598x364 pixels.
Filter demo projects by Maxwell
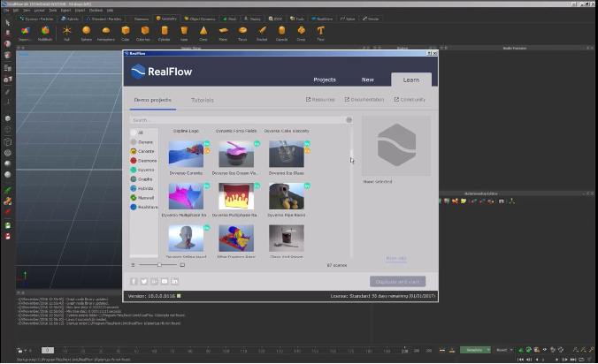pyautogui.click(x=142, y=198)
